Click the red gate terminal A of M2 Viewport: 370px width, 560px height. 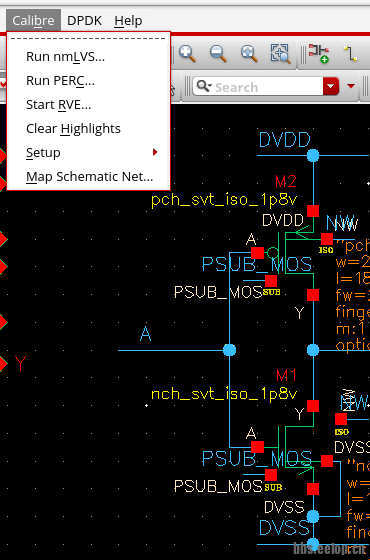pos(258,253)
